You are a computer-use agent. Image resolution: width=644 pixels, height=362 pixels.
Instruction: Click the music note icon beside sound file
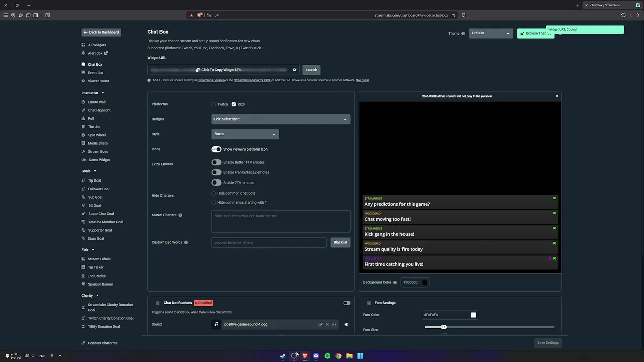point(216,324)
